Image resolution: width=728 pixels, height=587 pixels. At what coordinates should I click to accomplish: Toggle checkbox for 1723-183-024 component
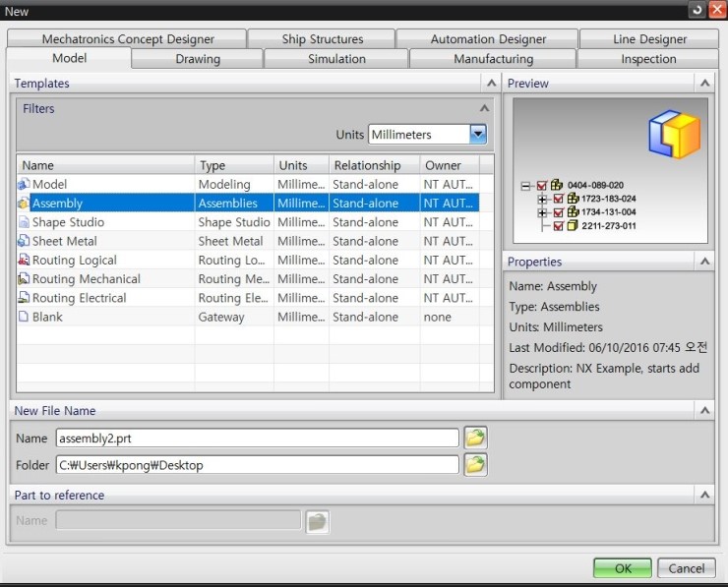tap(559, 199)
